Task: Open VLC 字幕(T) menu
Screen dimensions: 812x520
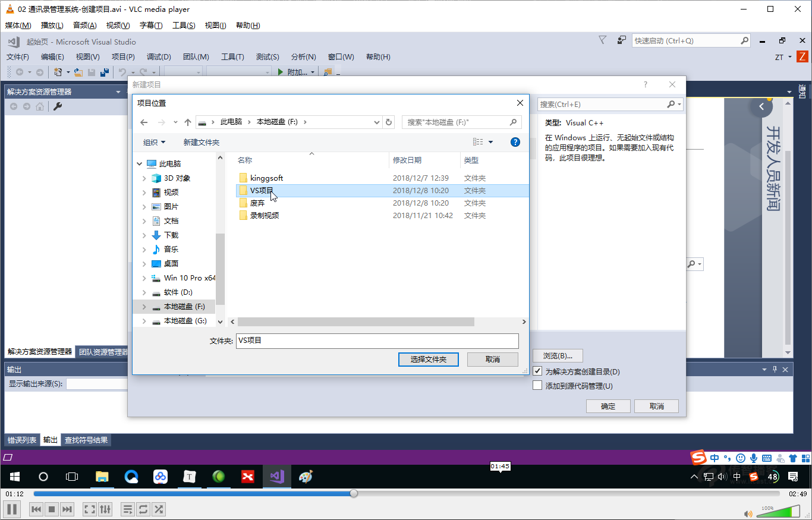Action: click(151, 25)
